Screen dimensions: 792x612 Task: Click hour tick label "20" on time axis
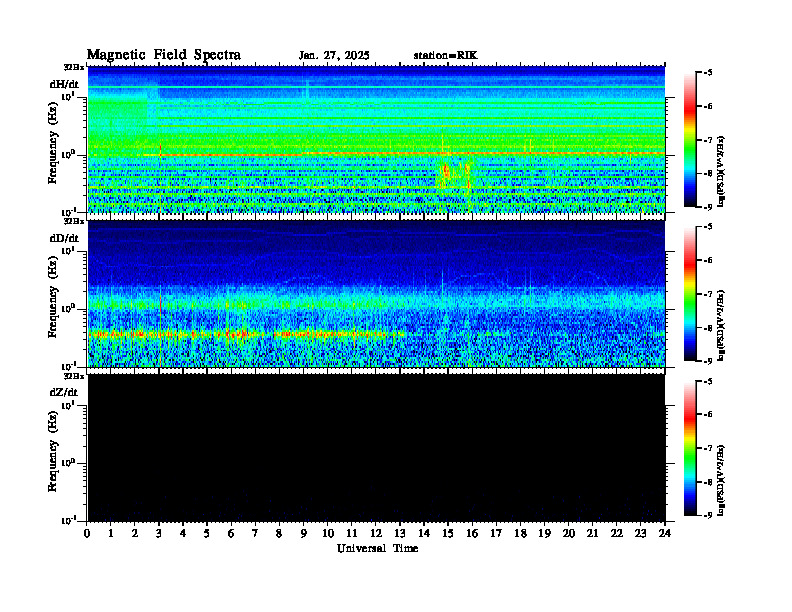(x=568, y=534)
